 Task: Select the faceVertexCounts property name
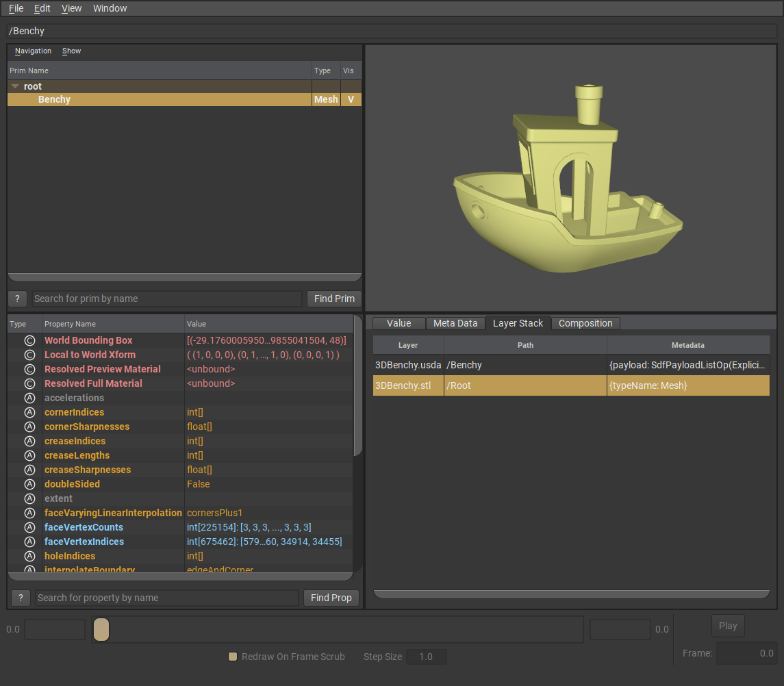click(84, 527)
